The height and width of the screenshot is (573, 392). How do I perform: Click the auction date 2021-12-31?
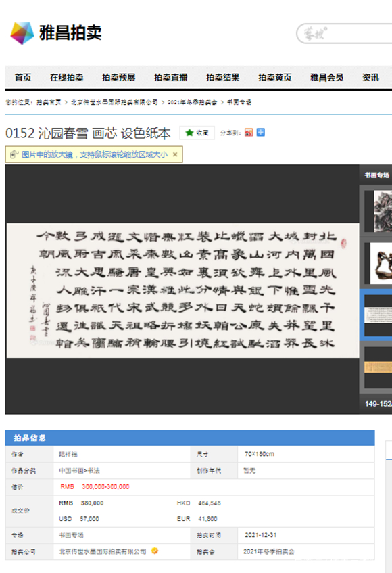tap(261, 535)
